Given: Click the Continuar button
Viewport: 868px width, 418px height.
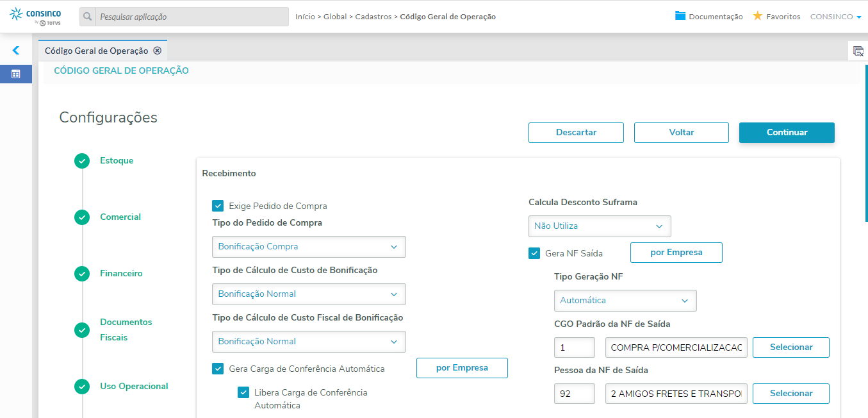Looking at the screenshot, I should coord(787,133).
